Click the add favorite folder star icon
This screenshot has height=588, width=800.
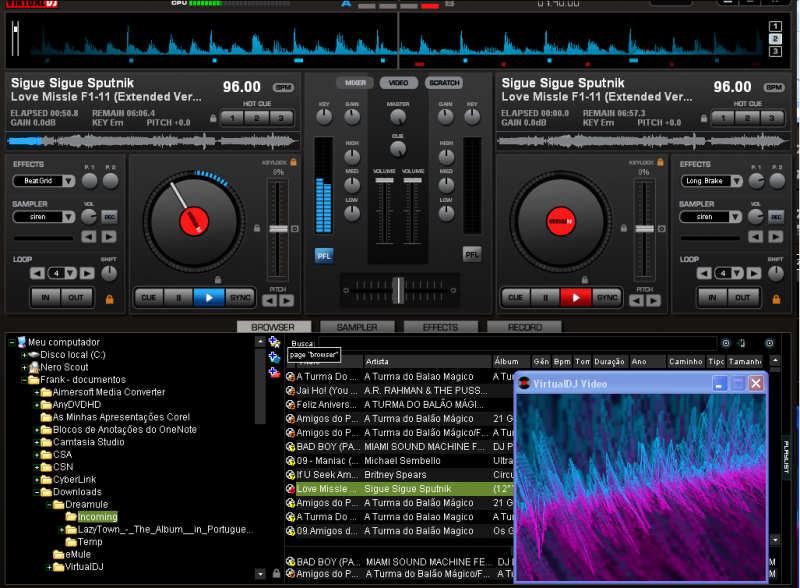click(274, 342)
